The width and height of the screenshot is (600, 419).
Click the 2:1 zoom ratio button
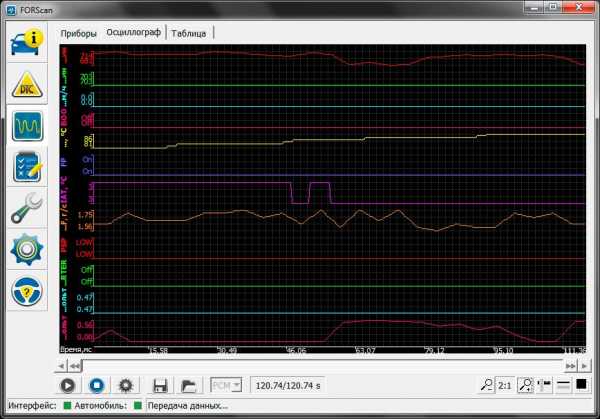pos(505,385)
